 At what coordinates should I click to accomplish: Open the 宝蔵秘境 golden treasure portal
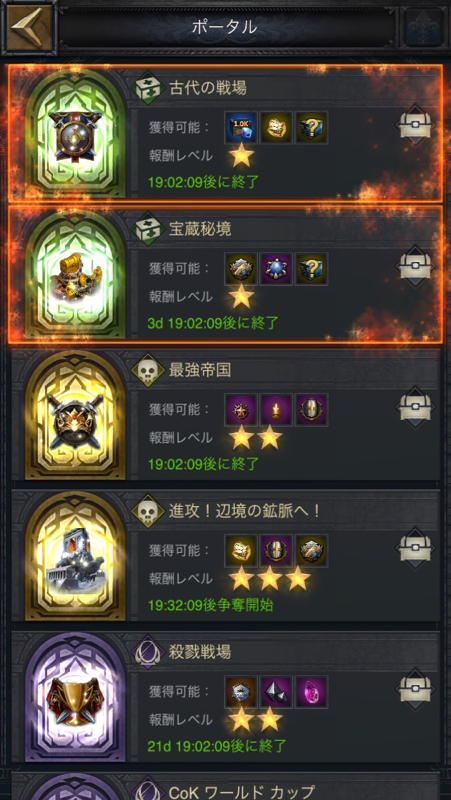[76, 274]
